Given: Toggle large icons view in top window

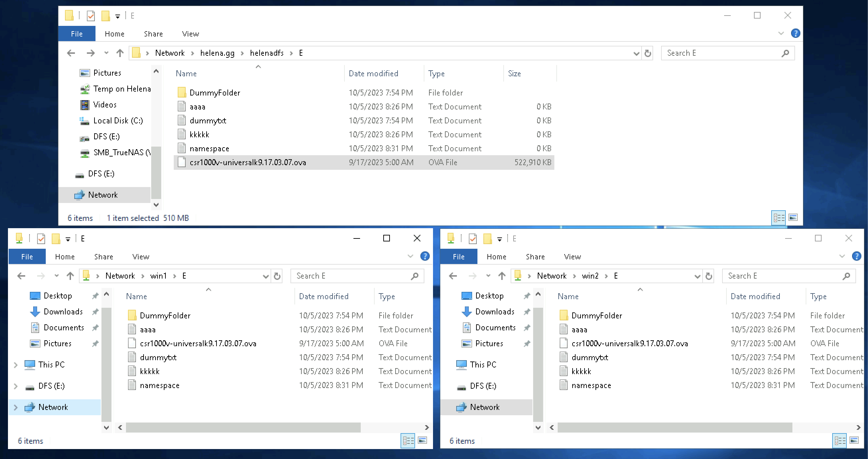Looking at the screenshot, I should 793,218.
